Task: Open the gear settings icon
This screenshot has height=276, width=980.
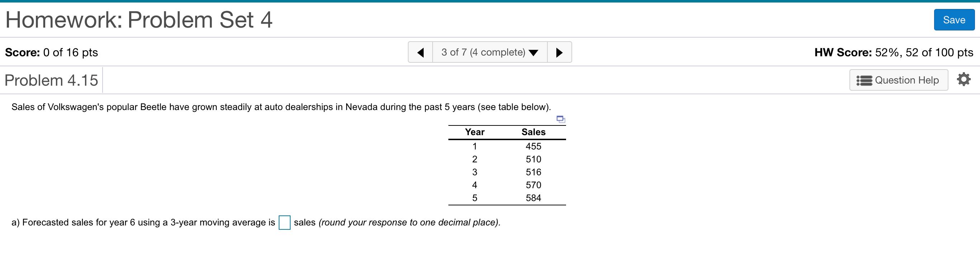Action: (x=963, y=80)
